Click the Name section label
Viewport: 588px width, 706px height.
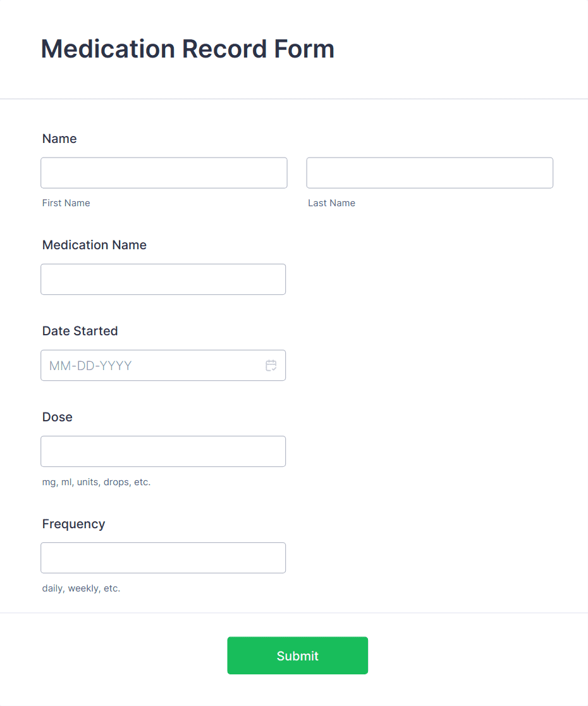pyautogui.click(x=59, y=139)
